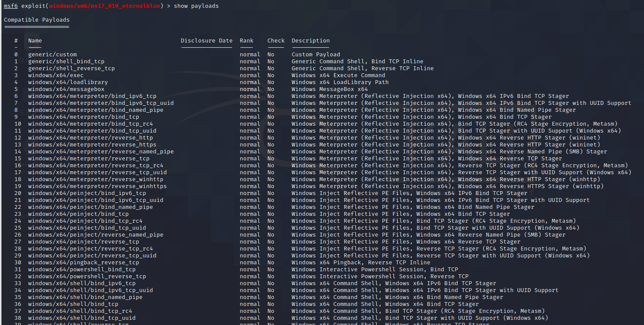The image size is (644, 325).
Task: Click 'Windows MessageBox x64' description
Action: 330,89
